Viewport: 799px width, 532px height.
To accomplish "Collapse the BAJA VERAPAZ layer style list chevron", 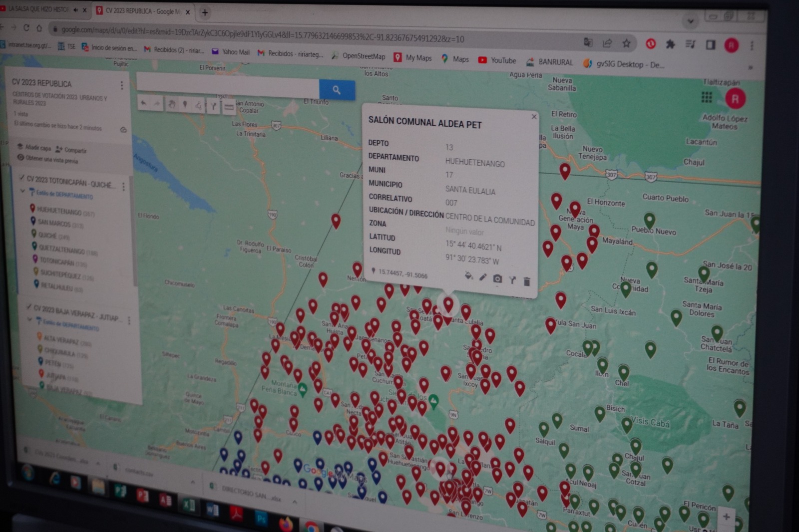I will [x=29, y=319].
